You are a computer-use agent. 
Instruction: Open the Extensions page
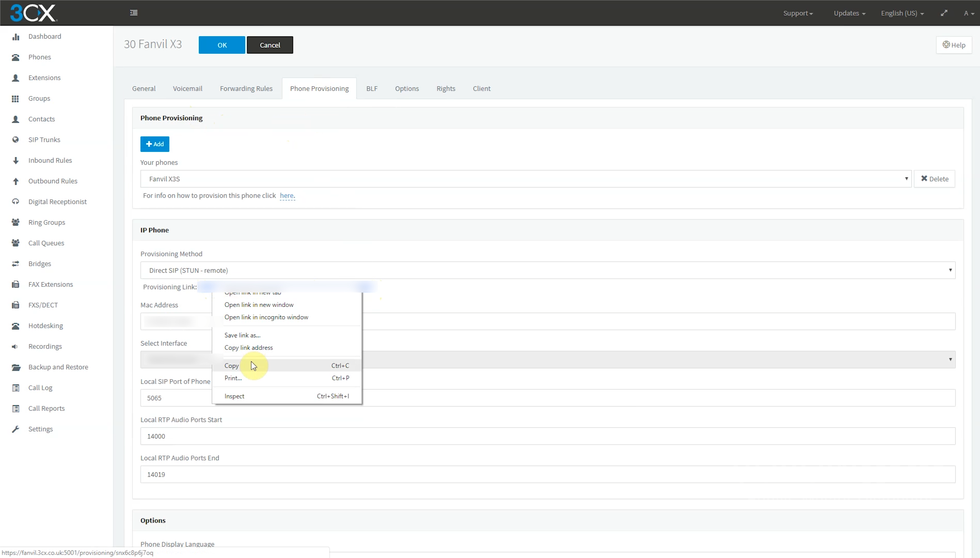click(x=44, y=78)
